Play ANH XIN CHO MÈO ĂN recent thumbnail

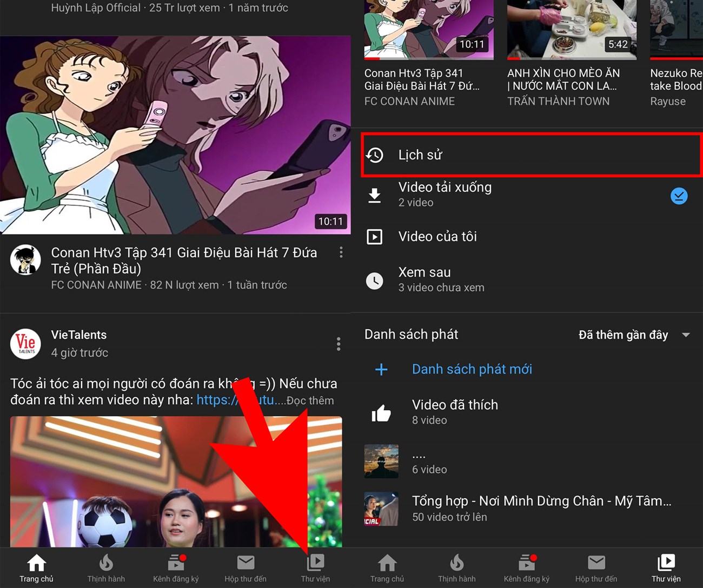(572, 29)
